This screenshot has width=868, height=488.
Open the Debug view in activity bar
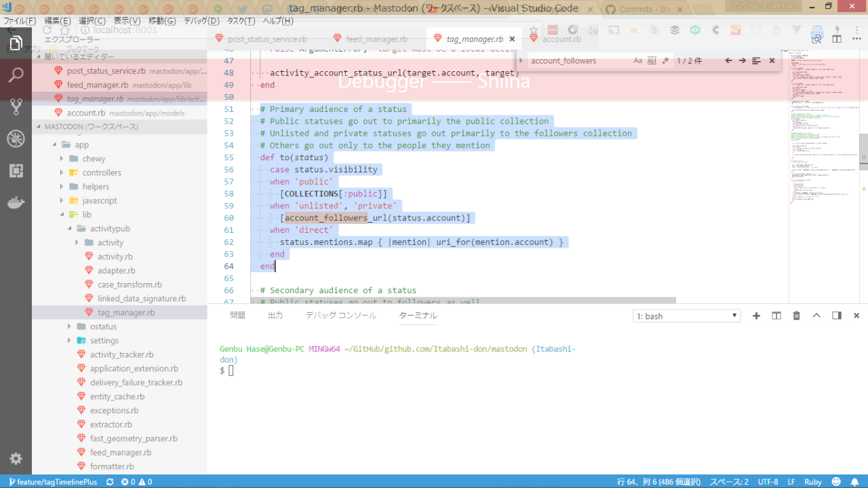[16, 138]
